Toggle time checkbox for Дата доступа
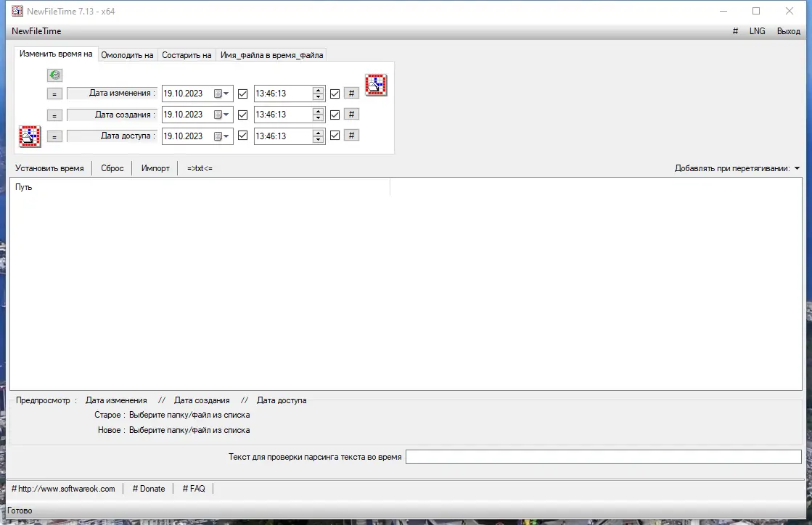Viewport: 812px width, 525px height. tap(335, 136)
